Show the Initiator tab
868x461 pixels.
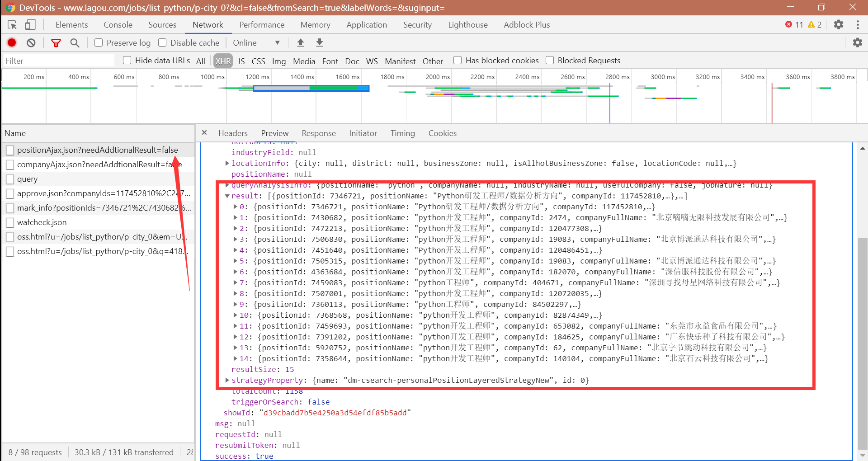coord(363,133)
